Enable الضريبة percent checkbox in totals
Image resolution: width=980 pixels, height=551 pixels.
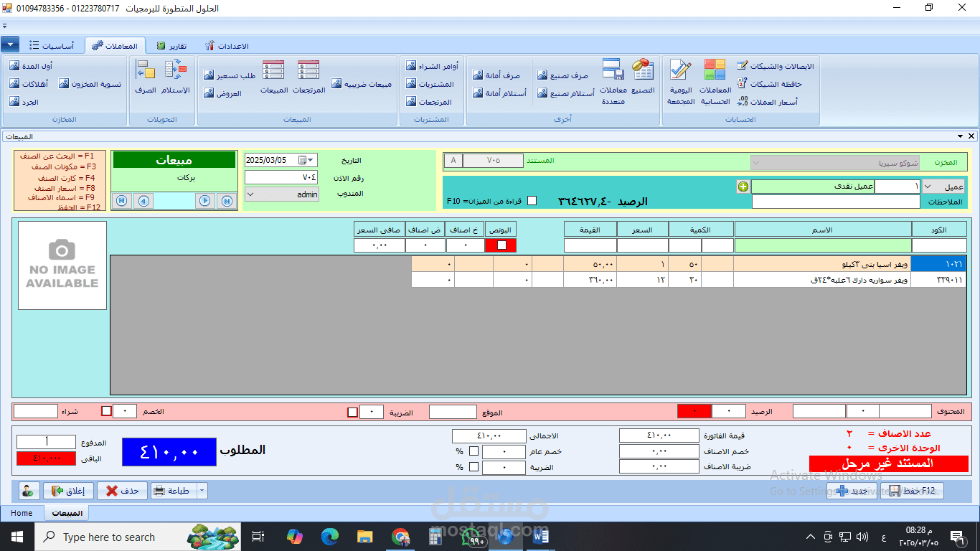[473, 467]
